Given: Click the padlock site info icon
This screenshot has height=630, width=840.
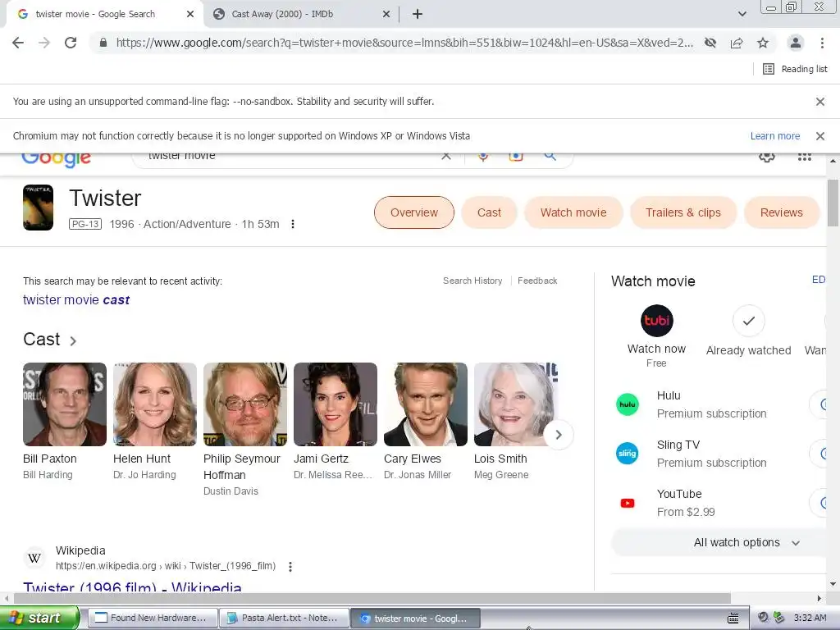Looking at the screenshot, I should (x=103, y=43).
